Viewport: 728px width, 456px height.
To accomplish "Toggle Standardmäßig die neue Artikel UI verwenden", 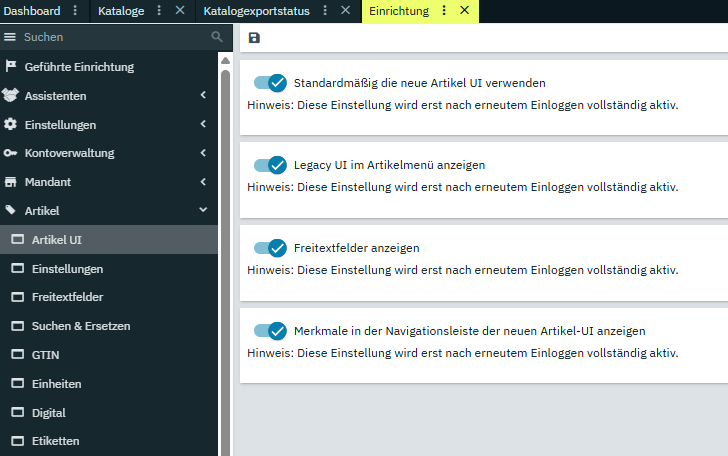I will [x=270, y=83].
